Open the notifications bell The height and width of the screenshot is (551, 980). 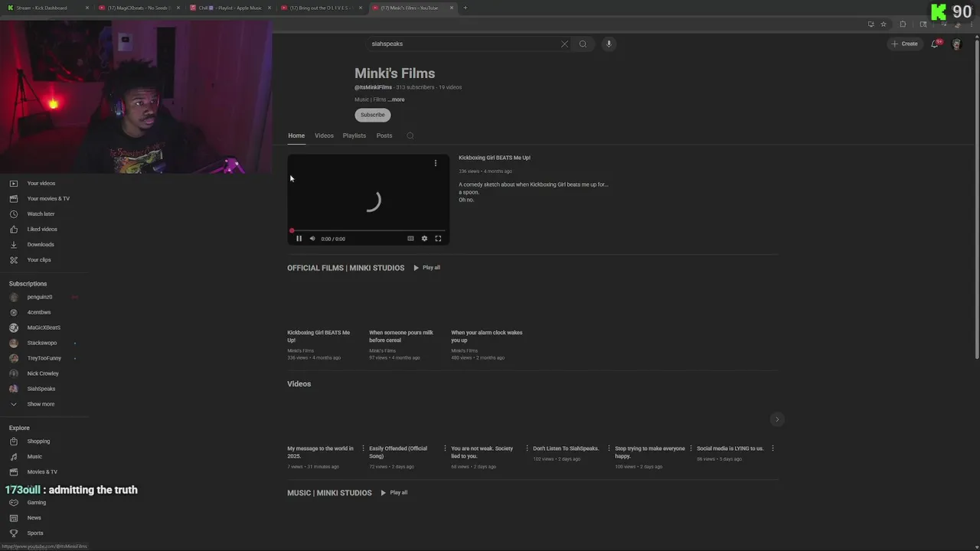pyautogui.click(x=935, y=44)
